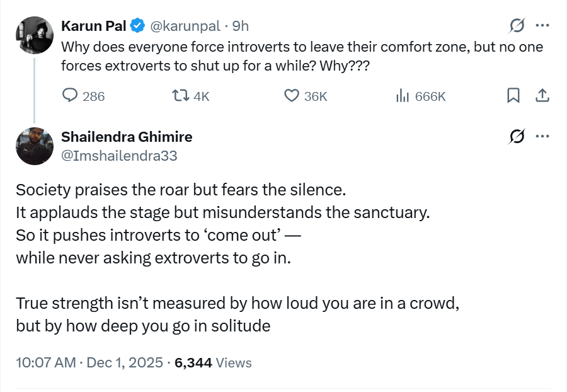Click the reply icon with 286 replies
The width and height of the screenshot is (567, 392).
(70, 96)
